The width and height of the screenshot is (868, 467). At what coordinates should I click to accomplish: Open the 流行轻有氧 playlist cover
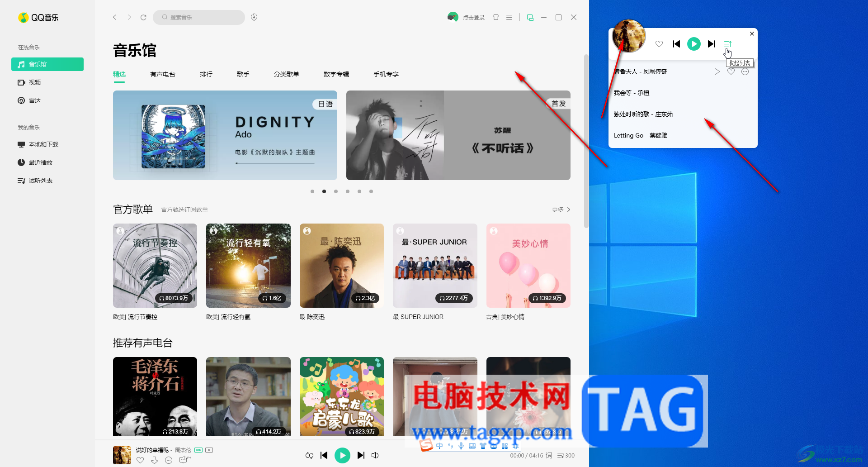248,266
